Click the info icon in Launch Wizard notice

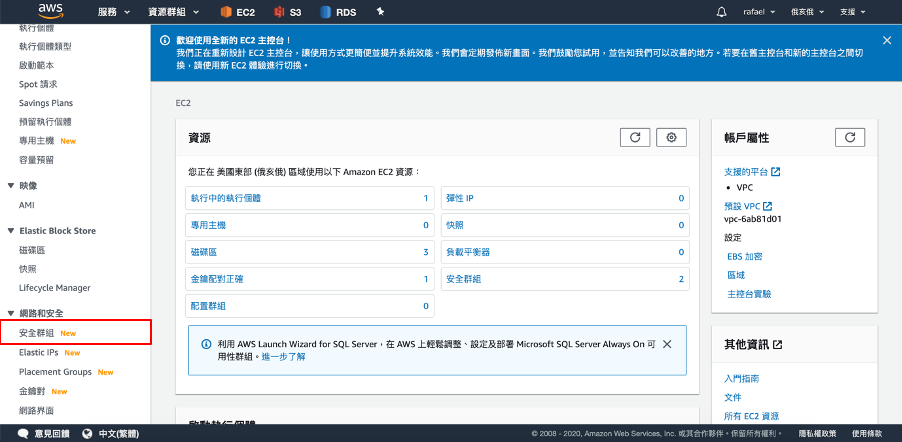click(206, 344)
